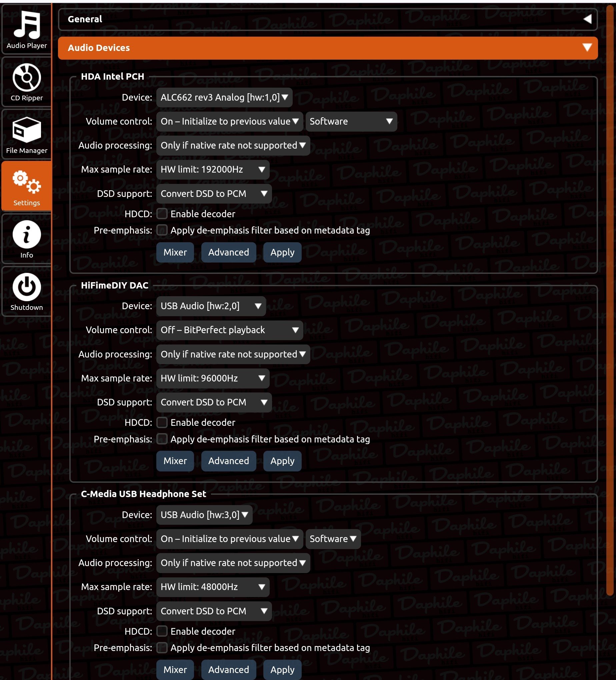Open HDA Intel PCH Software volume type dropdown
The width and height of the screenshot is (616, 680).
351,121
